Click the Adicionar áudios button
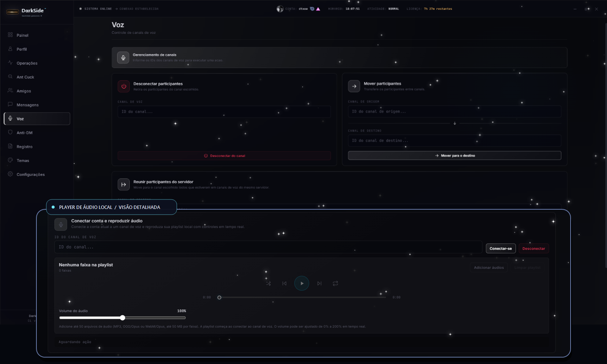Viewport: 607px width, 364px height. pos(489,267)
